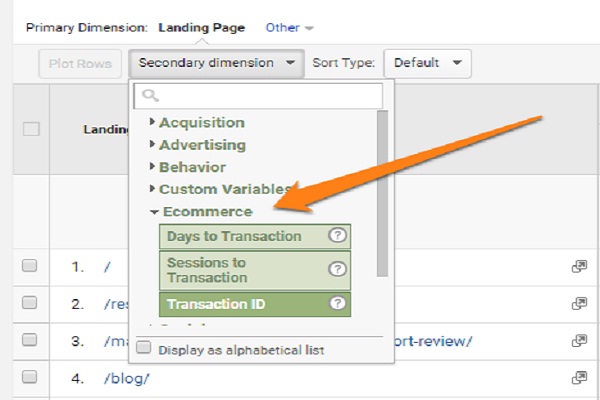Click the Behavior category label

click(192, 167)
